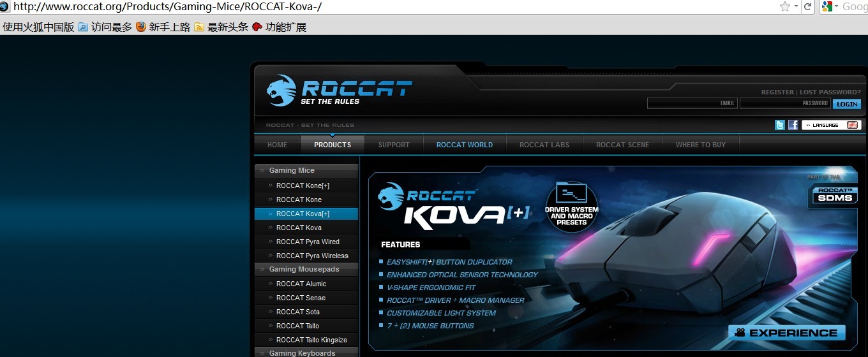This screenshot has width=868, height=357.
Task: Click 'EASYSHIFT[+] BUTTON DUPLICATOR' feature text
Action: [449, 262]
